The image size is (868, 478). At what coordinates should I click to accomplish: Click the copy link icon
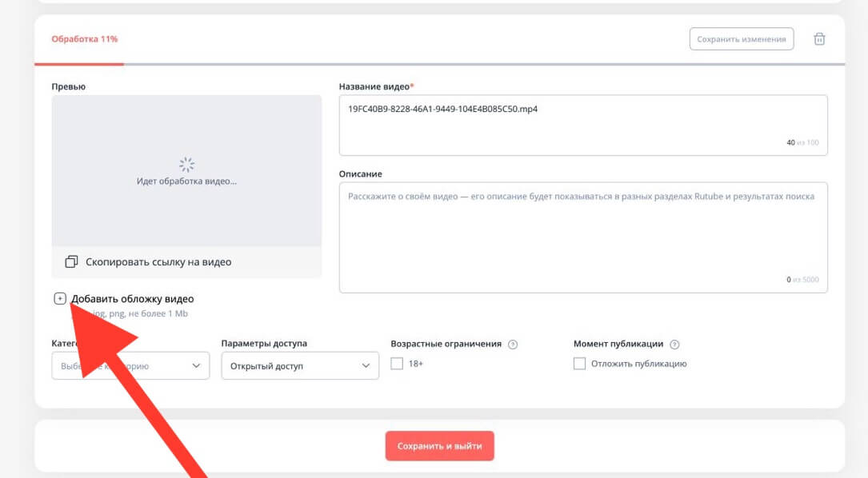click(71, 261)
